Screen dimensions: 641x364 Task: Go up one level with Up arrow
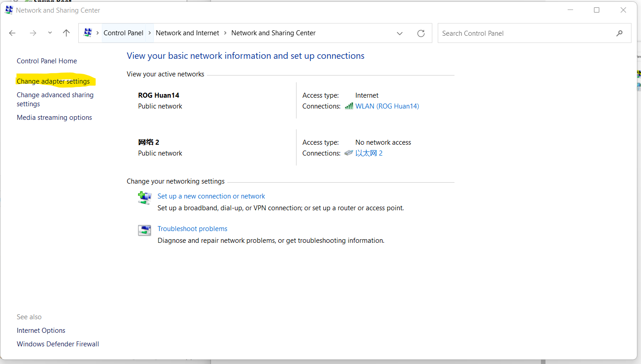click(x=66, y=33)
